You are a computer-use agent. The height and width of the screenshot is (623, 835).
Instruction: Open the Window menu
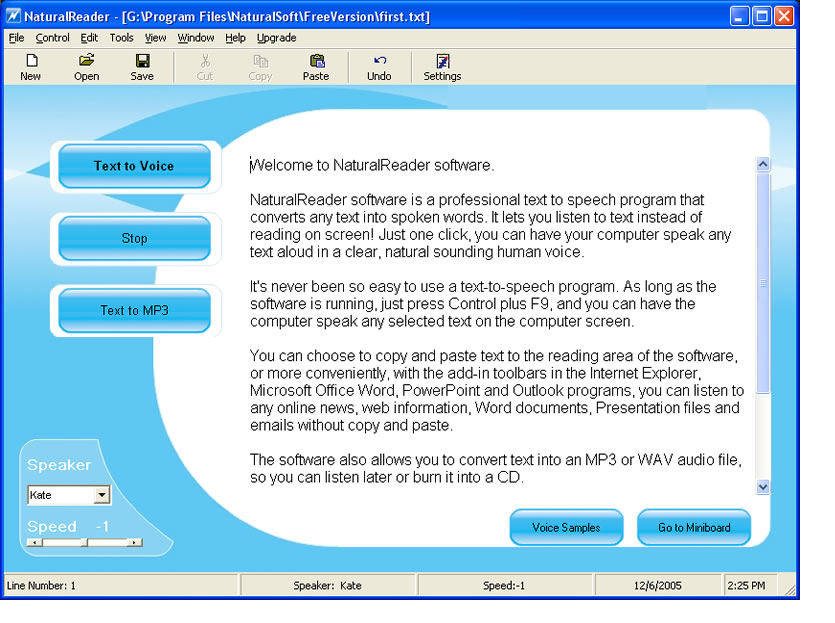coord(195,38)
